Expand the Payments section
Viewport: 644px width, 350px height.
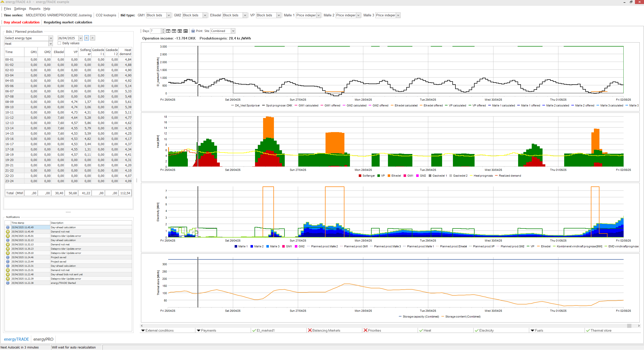pos(199,330)
